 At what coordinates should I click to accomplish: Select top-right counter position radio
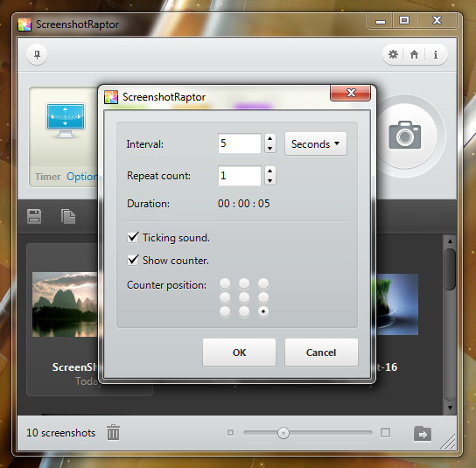click(x=263, y=283)
